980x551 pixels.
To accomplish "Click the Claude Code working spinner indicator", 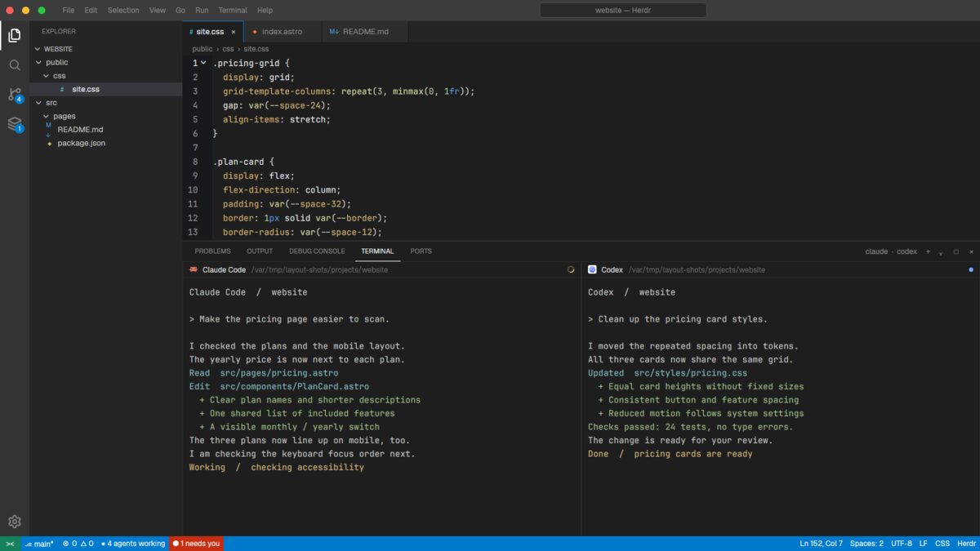I will pyautogui.click(x=571, y=269).
